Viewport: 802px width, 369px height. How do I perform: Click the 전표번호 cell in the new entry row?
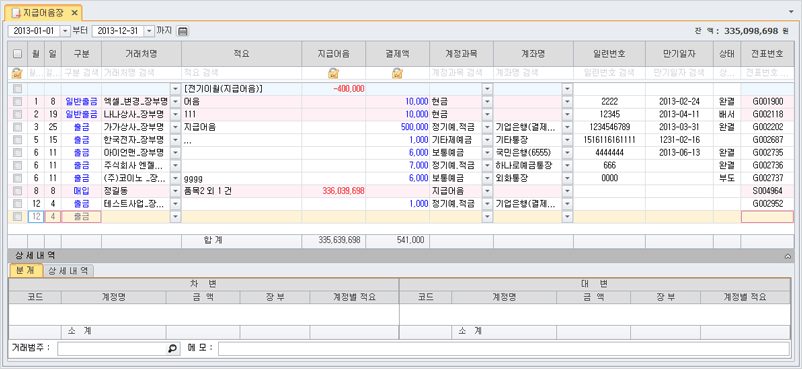point(768,216)
